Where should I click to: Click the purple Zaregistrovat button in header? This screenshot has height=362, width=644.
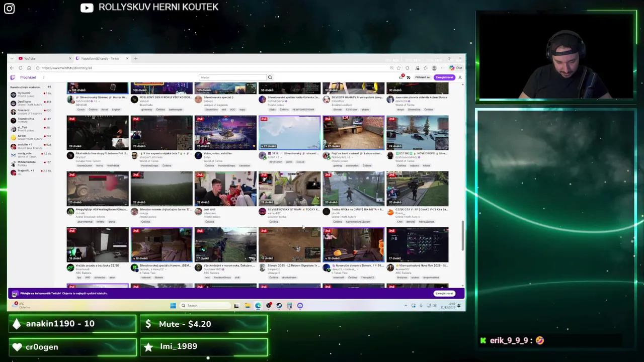tap(444, 77)
